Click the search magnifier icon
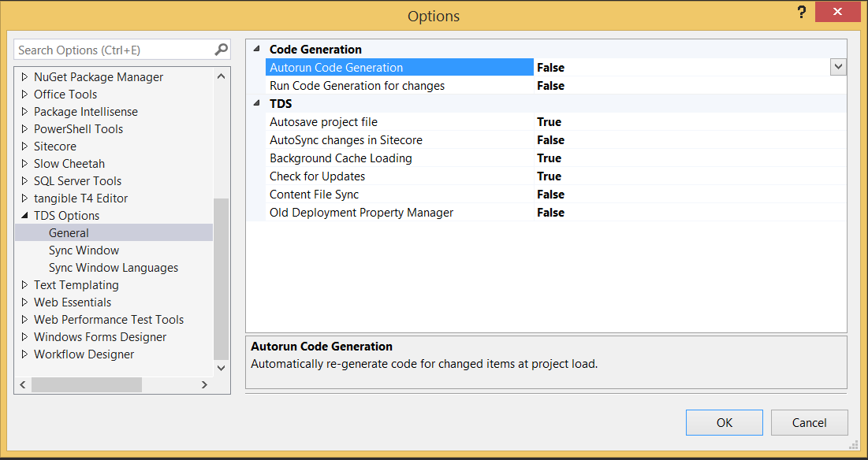The width and height of the screenshot is (868, 460). pos(221,50)
